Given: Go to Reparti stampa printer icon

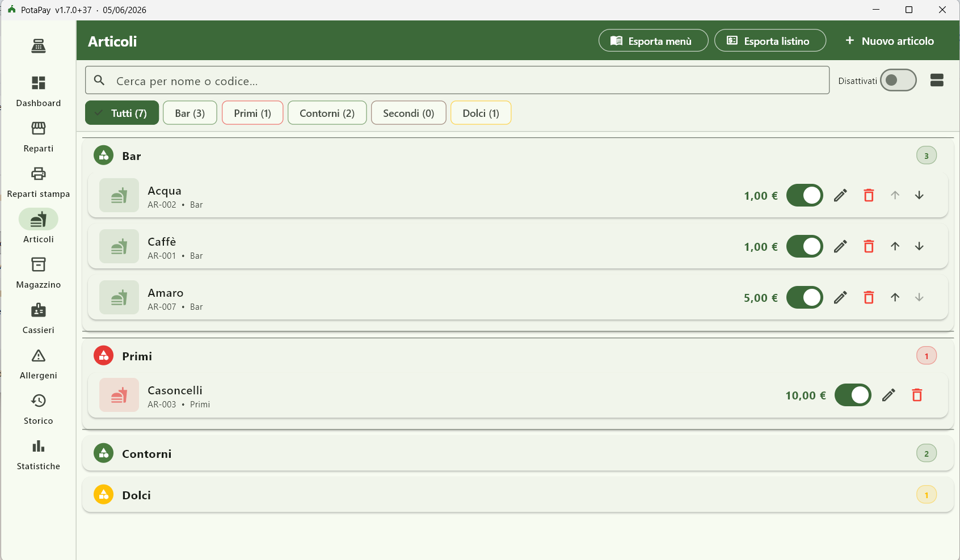Looking at the screenshot, I should click(x=39, y=174).
